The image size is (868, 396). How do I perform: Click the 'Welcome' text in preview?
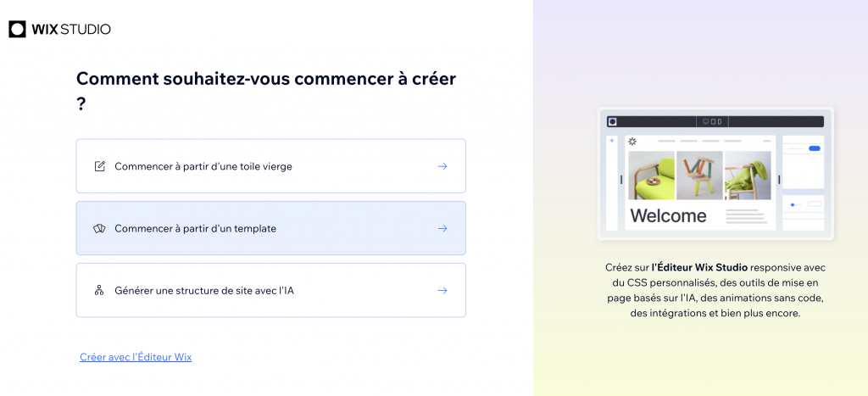point(668,215)
